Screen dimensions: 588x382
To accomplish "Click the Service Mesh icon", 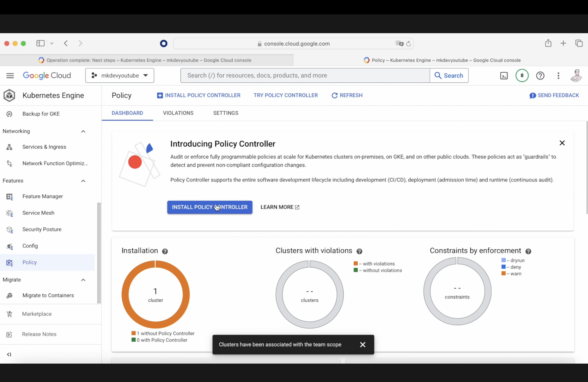I will pyautogui.click(x=10, y=213).
